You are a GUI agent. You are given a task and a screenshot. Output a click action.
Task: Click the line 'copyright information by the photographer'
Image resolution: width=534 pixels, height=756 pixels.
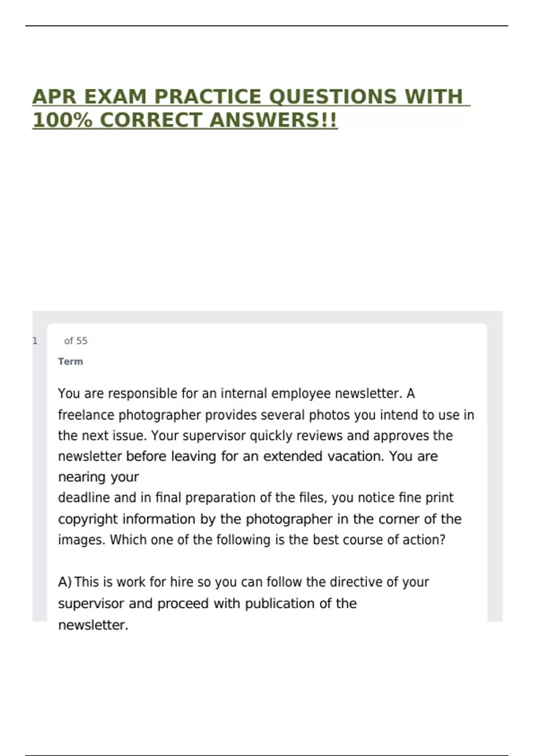tap(260, 519)
